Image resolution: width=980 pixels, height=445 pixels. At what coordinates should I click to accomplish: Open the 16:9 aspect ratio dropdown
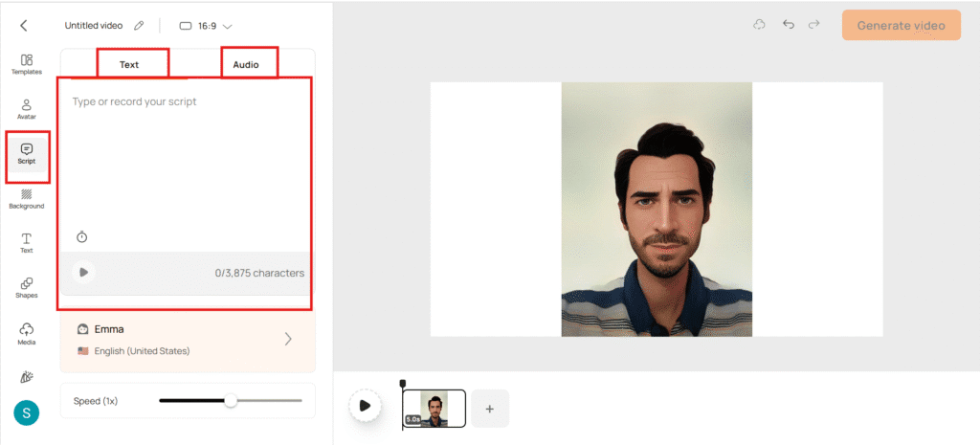tap(206, 26)
